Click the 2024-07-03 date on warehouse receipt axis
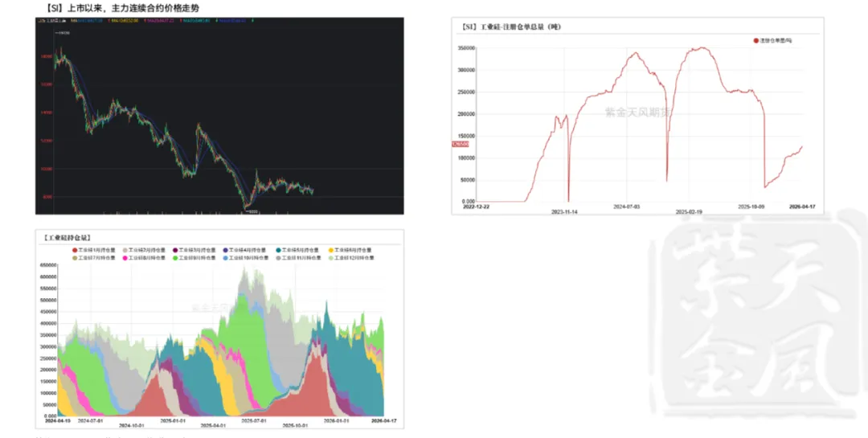 pos(626,206)
